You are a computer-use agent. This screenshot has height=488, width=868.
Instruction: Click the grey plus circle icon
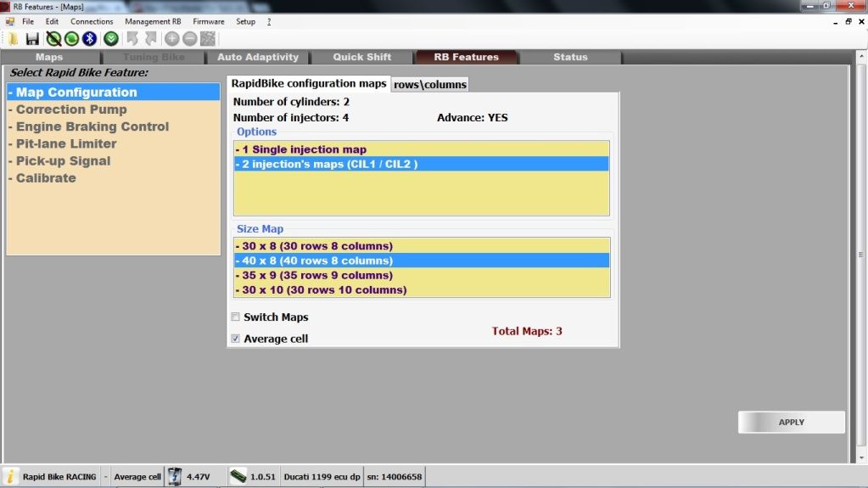pos(171,39)
